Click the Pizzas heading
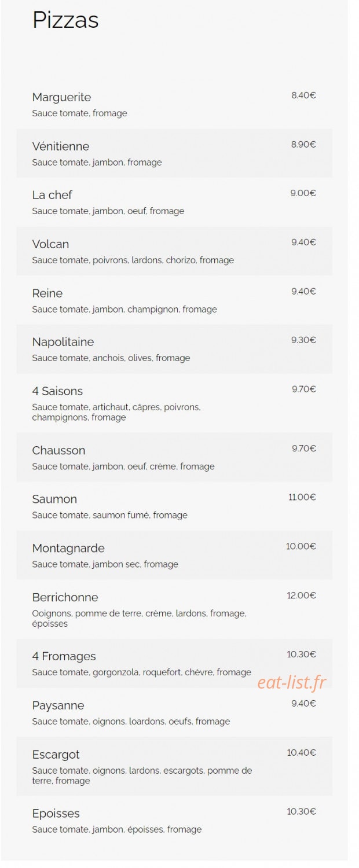Viewport: 359px width, 868px height. (x=65, y=20)
